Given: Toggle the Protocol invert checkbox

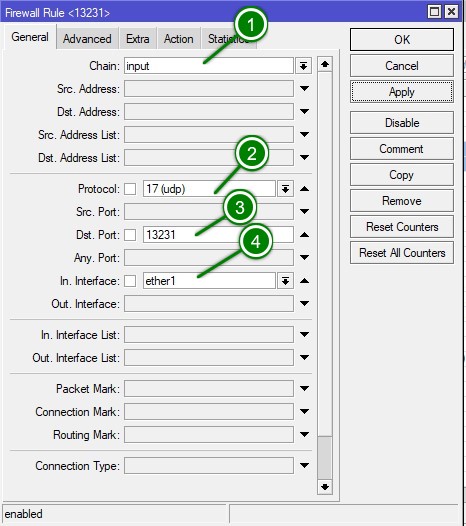Looking at the screenshot, I should (x=130, y=189).
